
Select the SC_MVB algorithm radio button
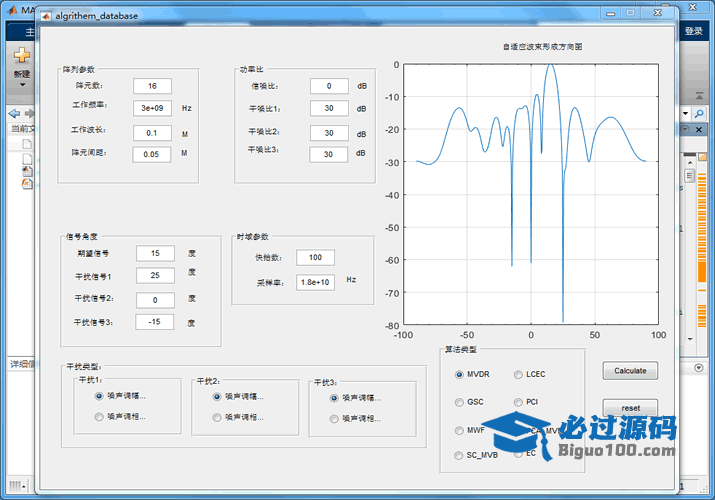point(458,455)
